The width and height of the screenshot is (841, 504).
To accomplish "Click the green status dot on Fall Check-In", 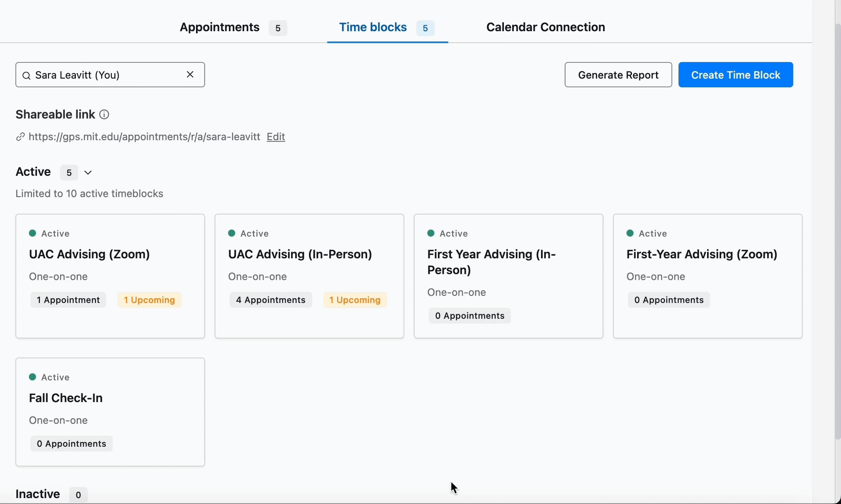I will pos(33,377).
